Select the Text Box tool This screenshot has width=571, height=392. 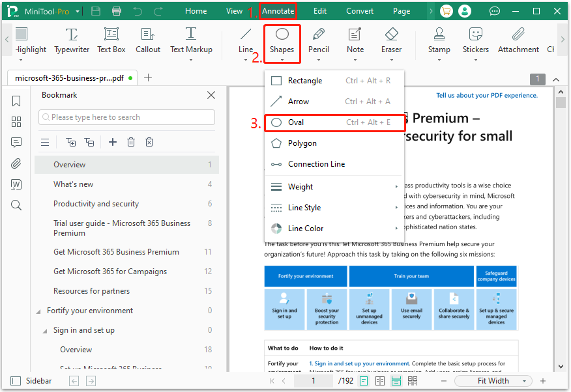coord(111,42)
